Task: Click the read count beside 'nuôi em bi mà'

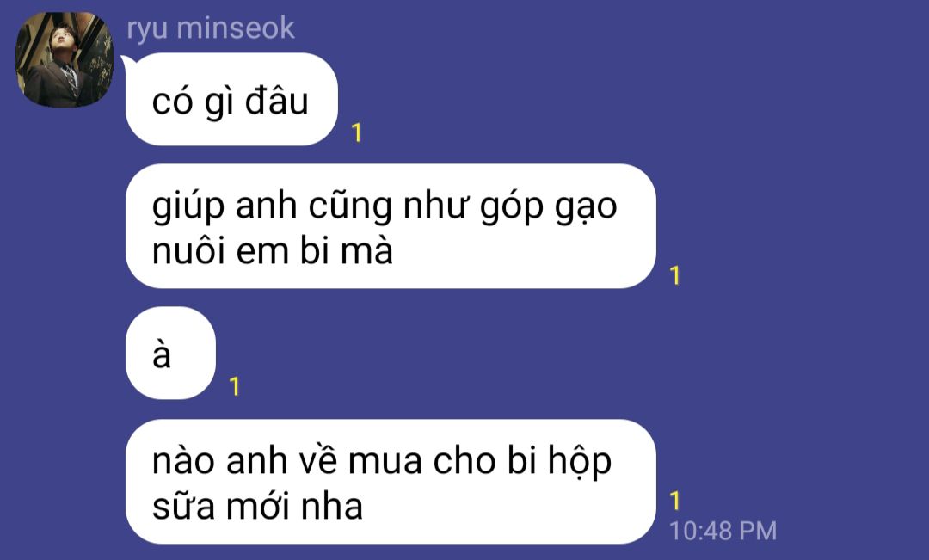Action: [675, 275]
